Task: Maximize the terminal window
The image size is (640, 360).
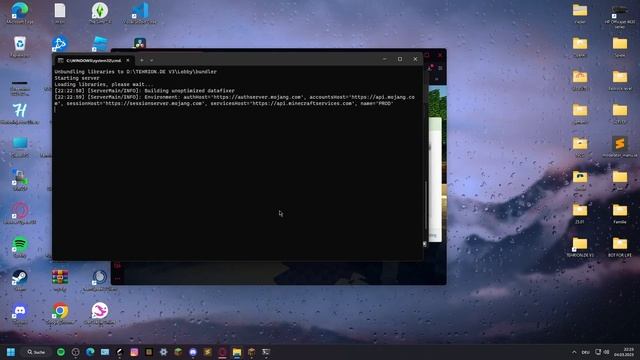Action: click(400, 59)
